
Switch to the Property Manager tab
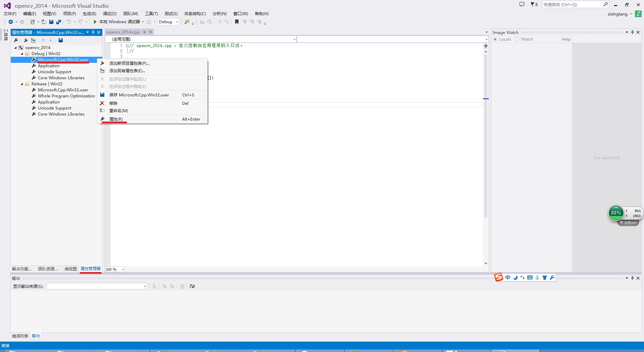point(91,269)
